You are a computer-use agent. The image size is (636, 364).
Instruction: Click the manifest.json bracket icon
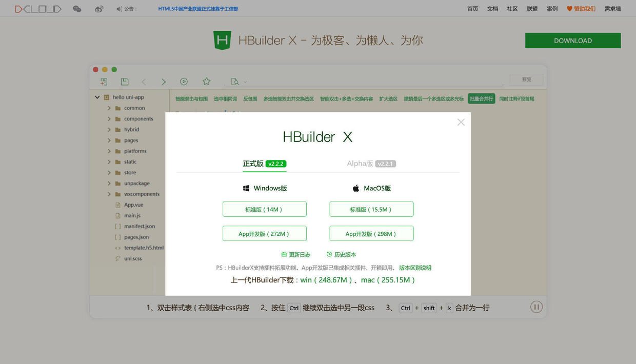pos(118,226)
